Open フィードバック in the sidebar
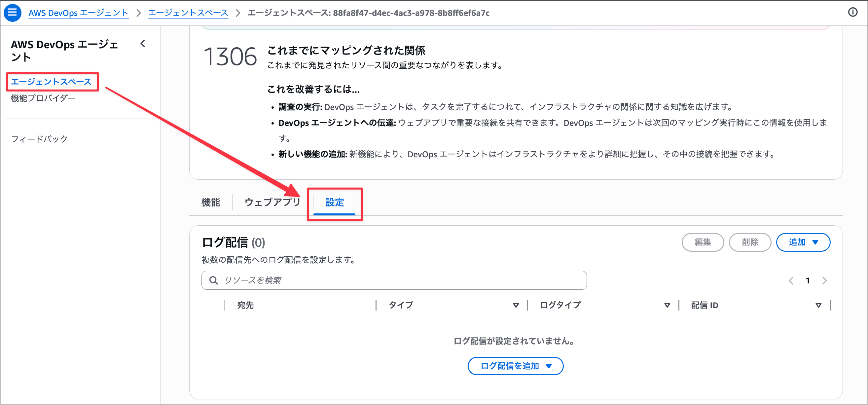This screenshot has width=868, height=405. point(39,139)
